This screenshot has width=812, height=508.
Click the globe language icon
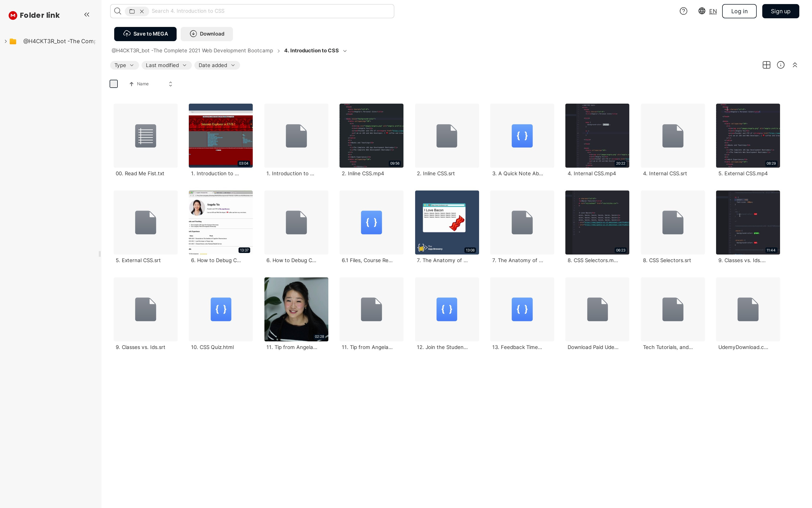702,11
